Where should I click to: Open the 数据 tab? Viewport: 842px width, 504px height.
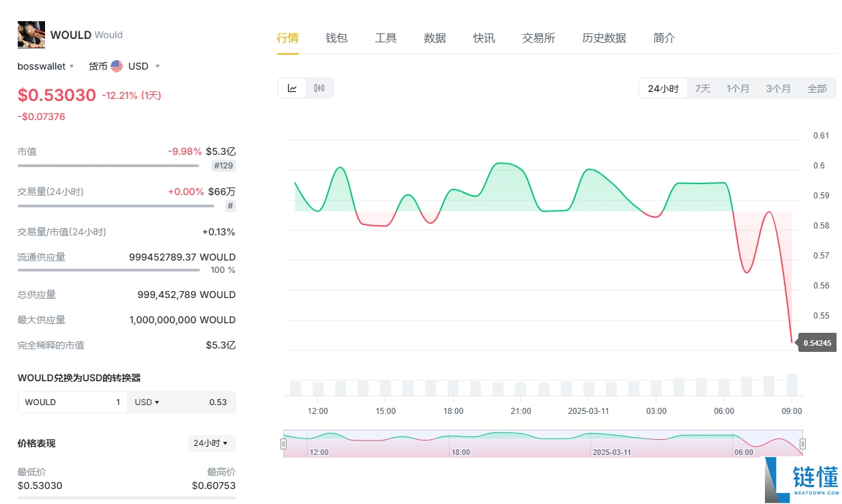point(435,38)
